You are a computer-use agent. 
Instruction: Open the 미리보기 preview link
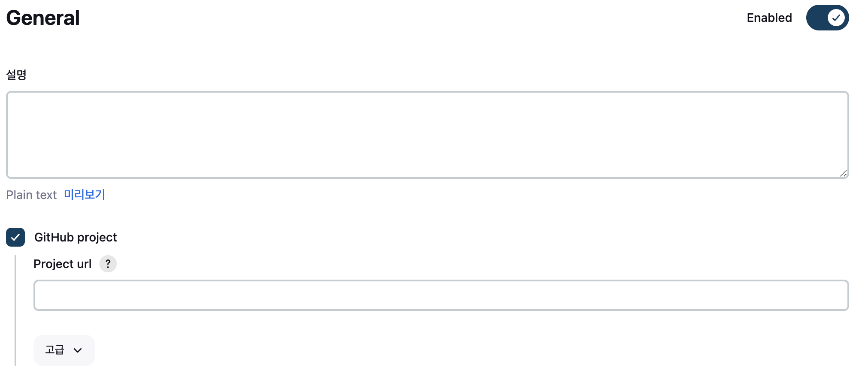(x=84, y=195)
